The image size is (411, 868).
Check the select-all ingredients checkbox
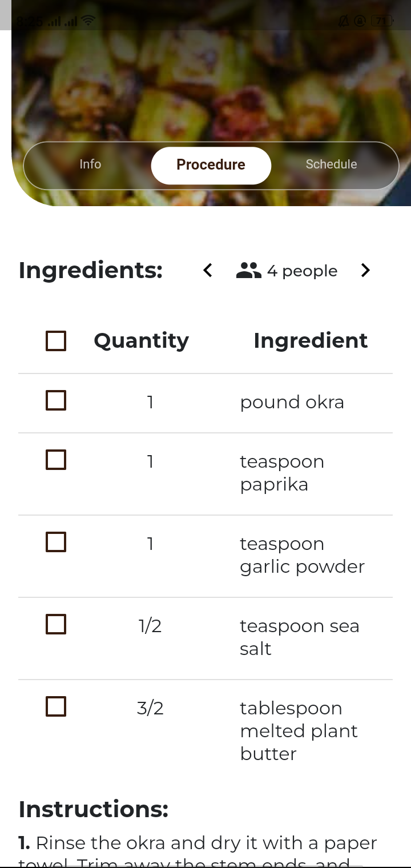pyautogui.click(x=56, y=341)
